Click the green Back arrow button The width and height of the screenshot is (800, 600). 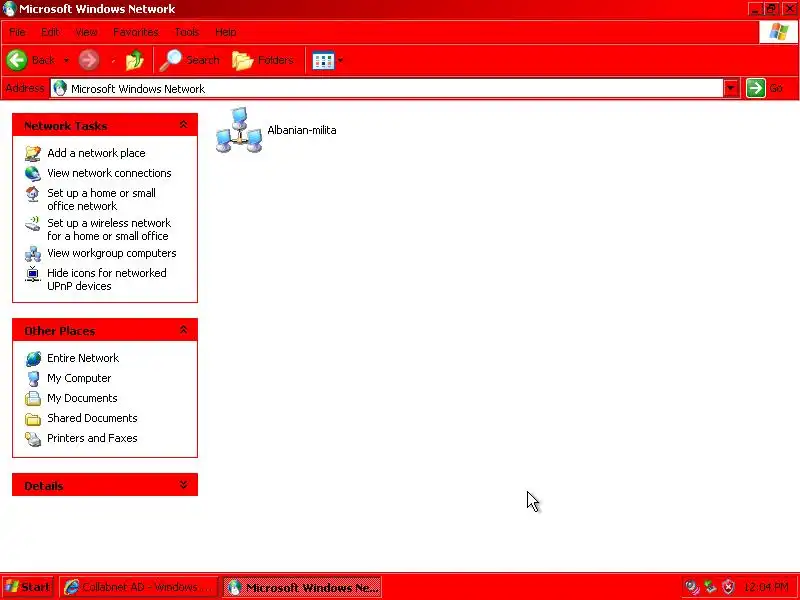(17, 60)
